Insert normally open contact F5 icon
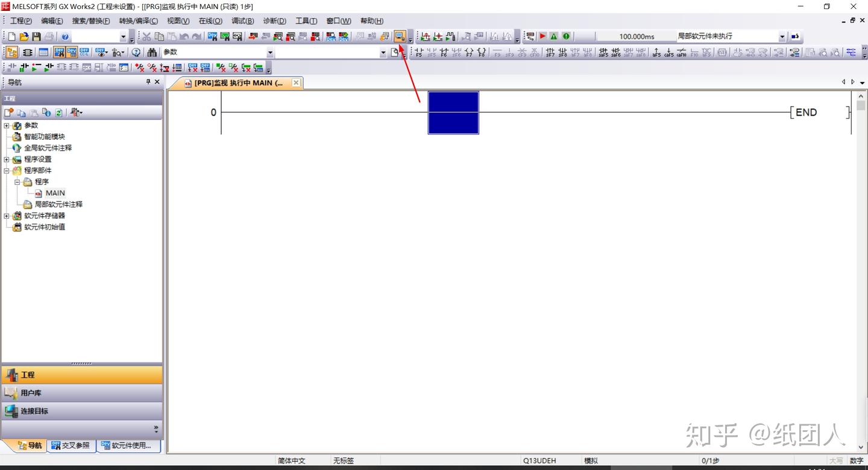The height and width of the screenshot is (470, 868). (x=419, y=52)
